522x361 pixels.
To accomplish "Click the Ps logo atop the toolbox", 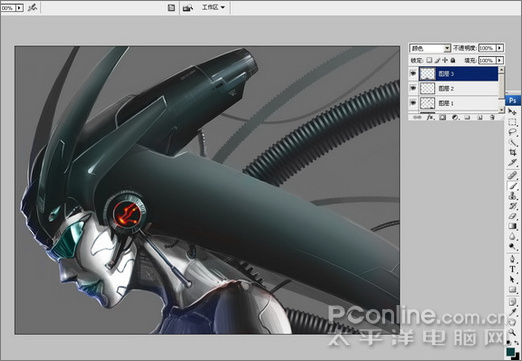I will click(x=513, y=100).
